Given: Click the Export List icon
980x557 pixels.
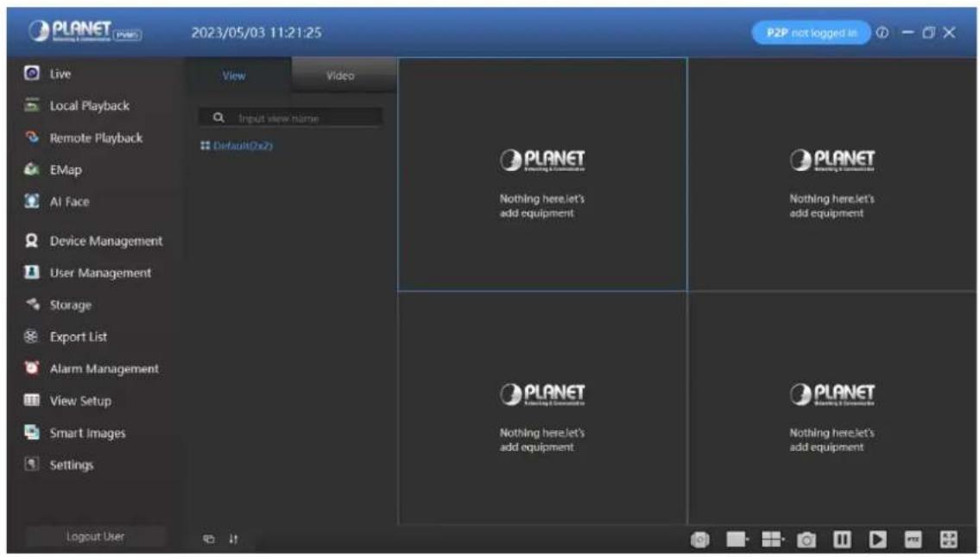Looking at the screenshot, I should 32,336.
